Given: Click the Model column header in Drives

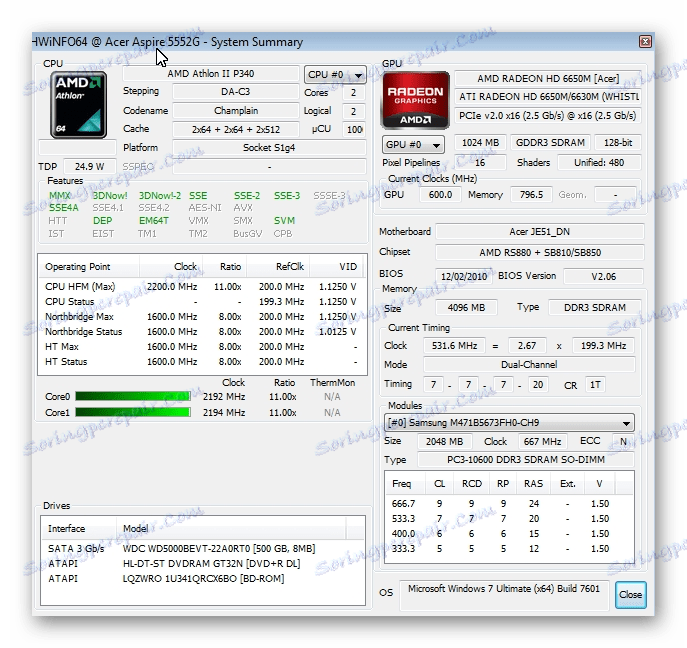Looking at the screenshot, I should (231, 528).
